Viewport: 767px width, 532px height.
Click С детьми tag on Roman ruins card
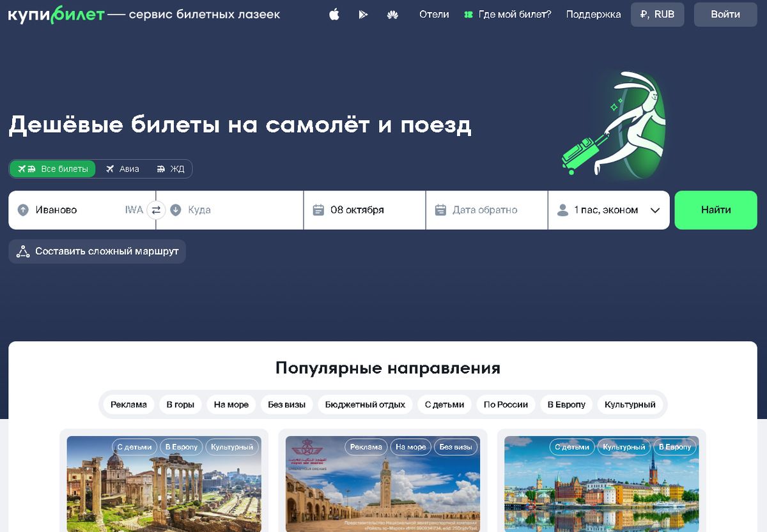coord(135,447)
